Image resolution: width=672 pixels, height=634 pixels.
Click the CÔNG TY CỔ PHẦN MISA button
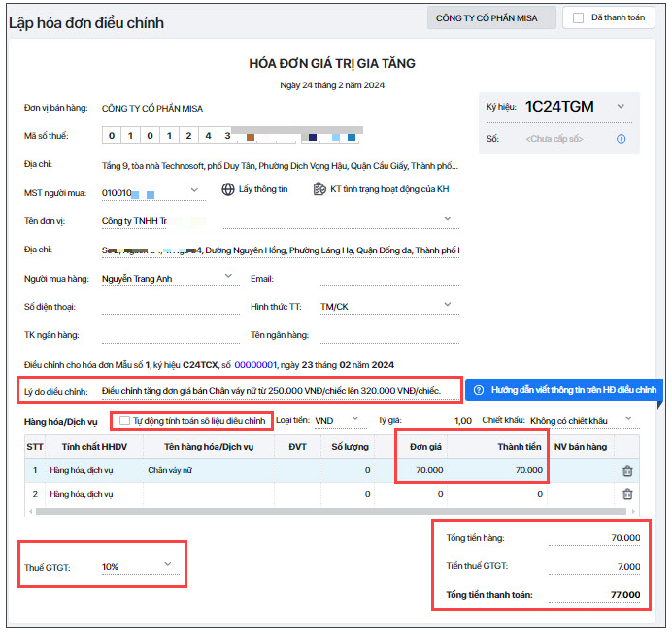tap(491, 18)
